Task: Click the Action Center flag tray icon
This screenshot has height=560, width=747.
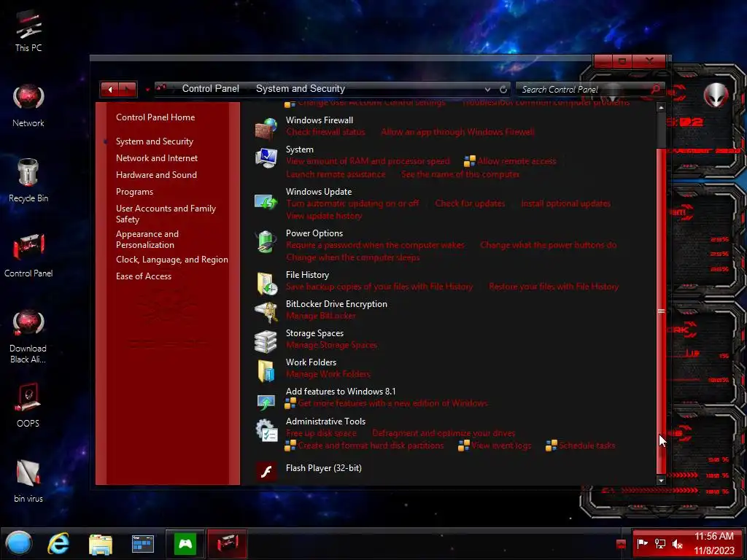Action: (x=642, y=543)
